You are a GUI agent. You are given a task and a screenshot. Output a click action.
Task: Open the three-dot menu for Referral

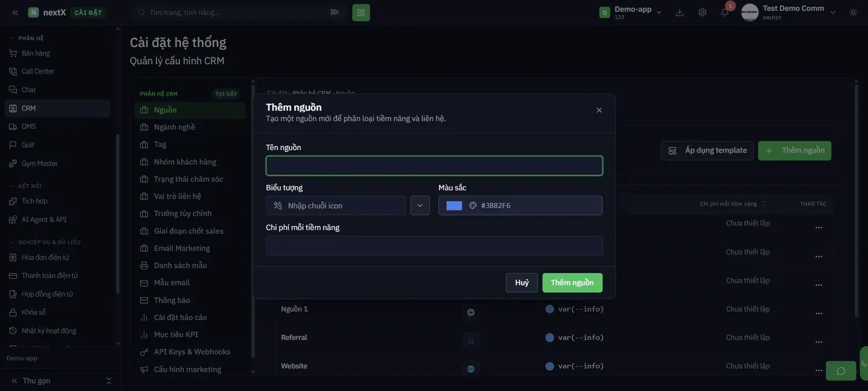click(819, 342)
